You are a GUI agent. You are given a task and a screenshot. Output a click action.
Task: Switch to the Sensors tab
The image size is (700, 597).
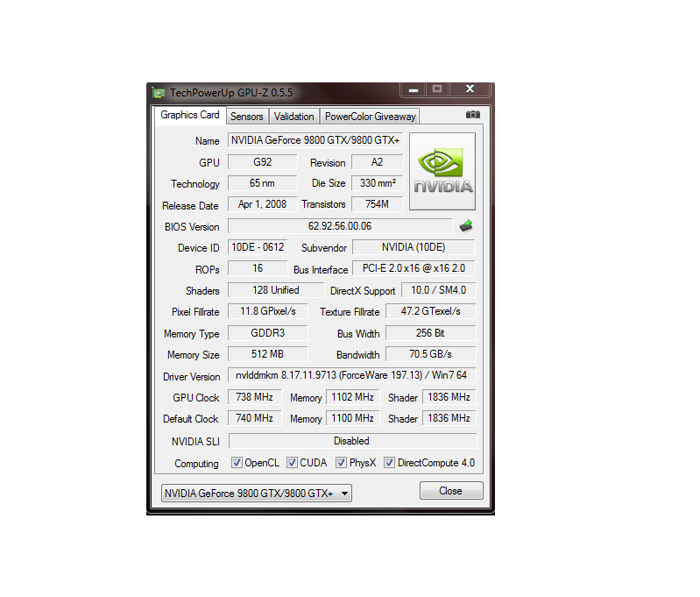click(246, 117)
